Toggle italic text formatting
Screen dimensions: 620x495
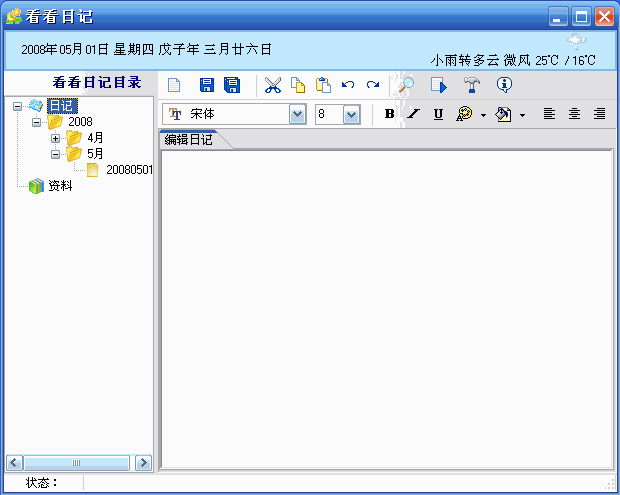pyautogui.click(x=413, y=114)
